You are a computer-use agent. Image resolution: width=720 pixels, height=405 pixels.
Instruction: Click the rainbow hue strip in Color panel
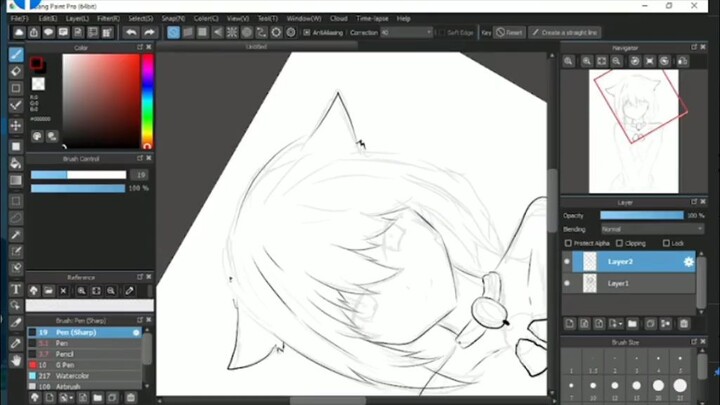point(147,100)
